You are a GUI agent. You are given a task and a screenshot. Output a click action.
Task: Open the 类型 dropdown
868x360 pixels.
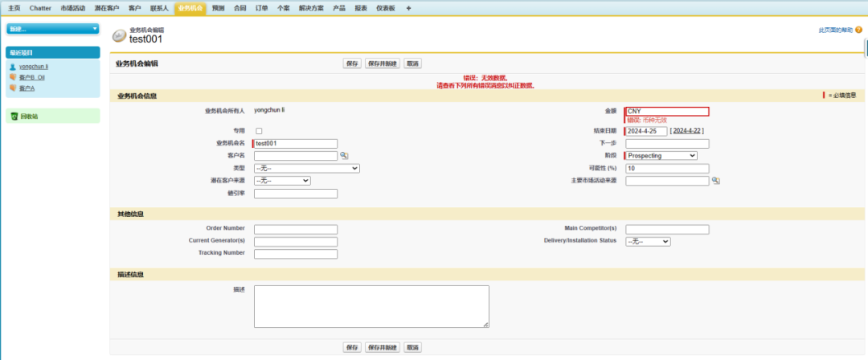[307, 169]
